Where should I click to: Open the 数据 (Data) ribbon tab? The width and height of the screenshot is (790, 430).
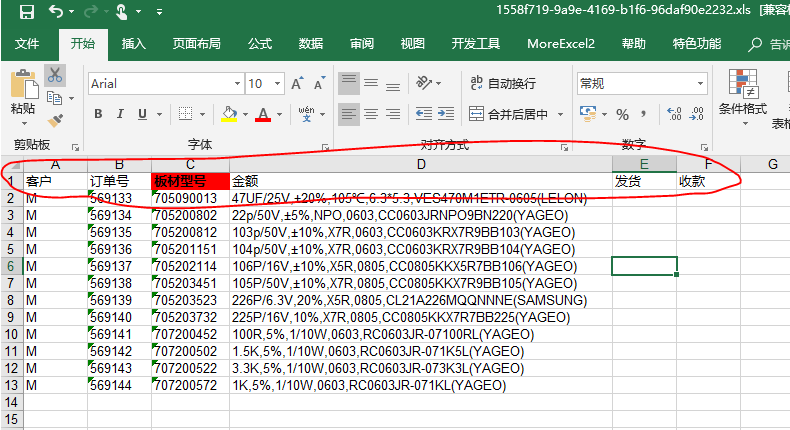[311, 44]
